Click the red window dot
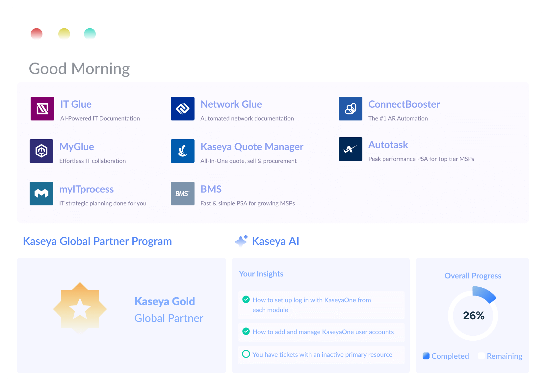 pos(37,34)
